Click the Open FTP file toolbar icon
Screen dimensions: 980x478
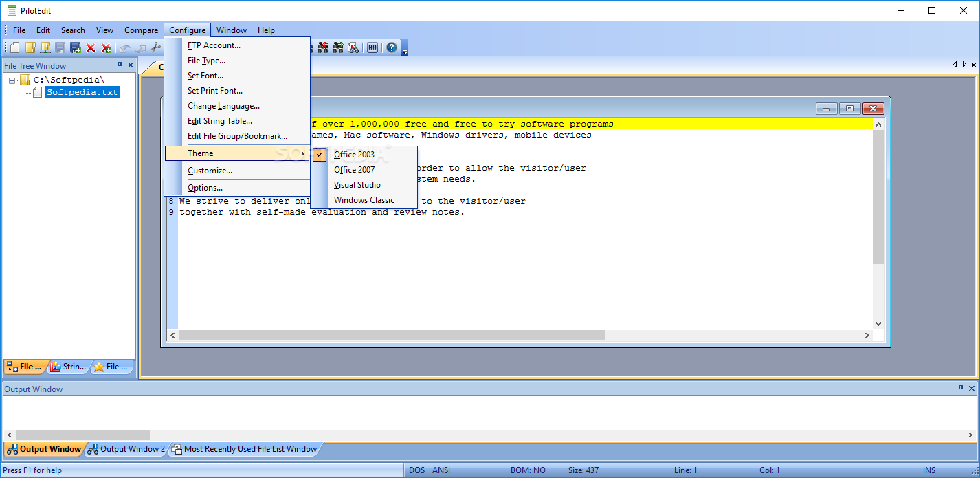pos(45,47)
